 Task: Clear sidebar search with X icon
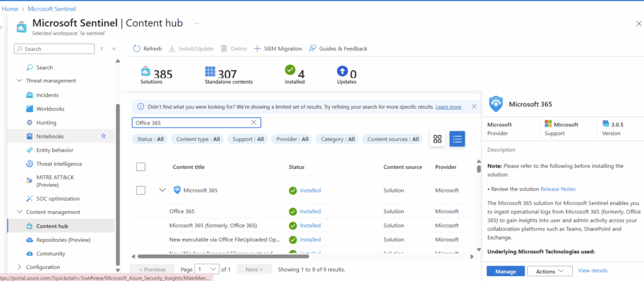(101, 48)
